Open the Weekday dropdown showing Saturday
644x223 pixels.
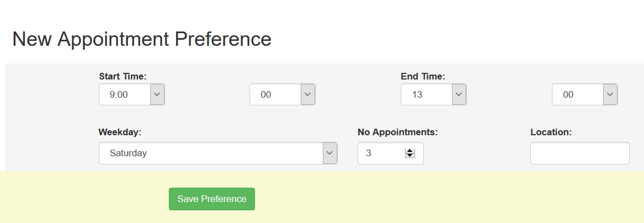tap(211, 153)
